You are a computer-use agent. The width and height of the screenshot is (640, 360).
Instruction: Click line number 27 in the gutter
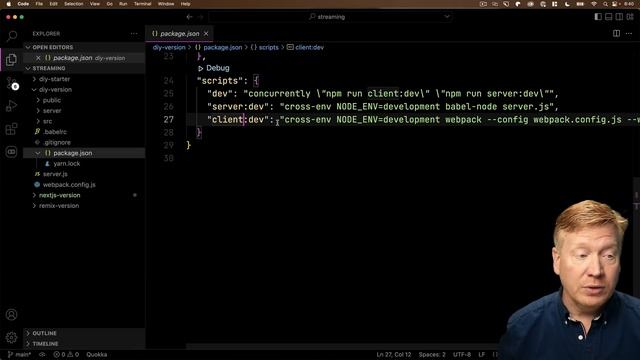click(169, 120)
